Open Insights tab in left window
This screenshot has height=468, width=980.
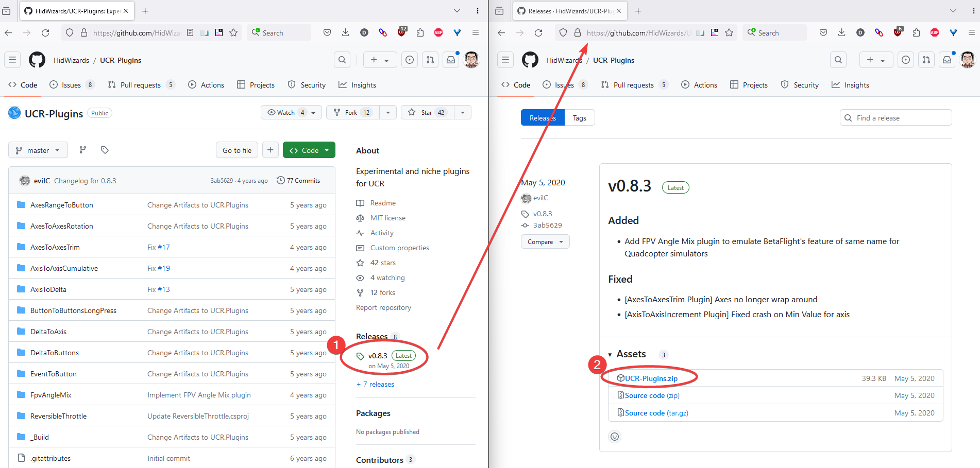(357, 85)
